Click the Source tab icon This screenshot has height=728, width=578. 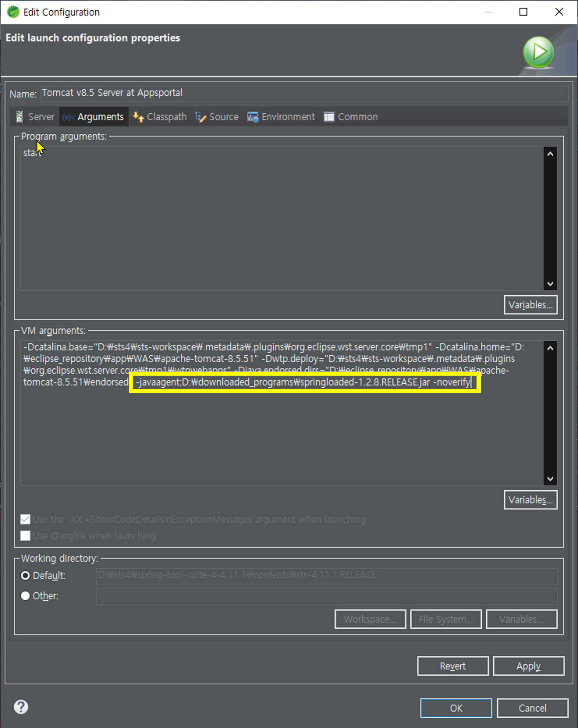pyautogui.click(x=201, y=117)
